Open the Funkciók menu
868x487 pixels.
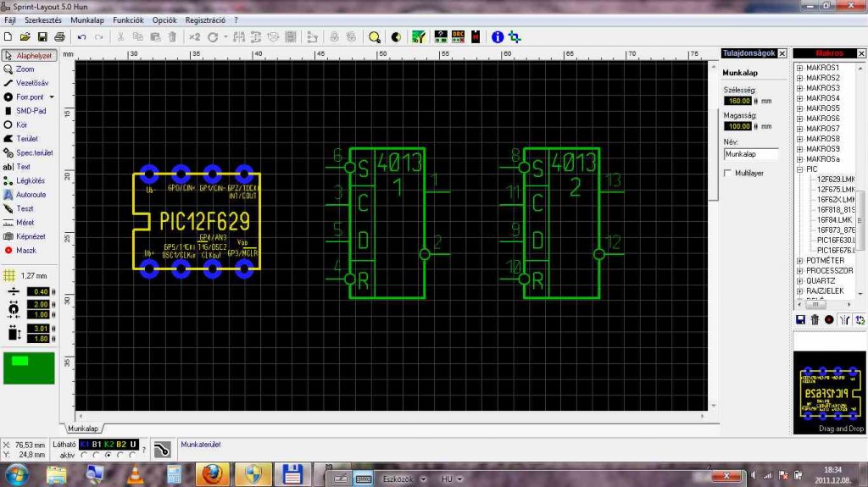tap(128, 20)
